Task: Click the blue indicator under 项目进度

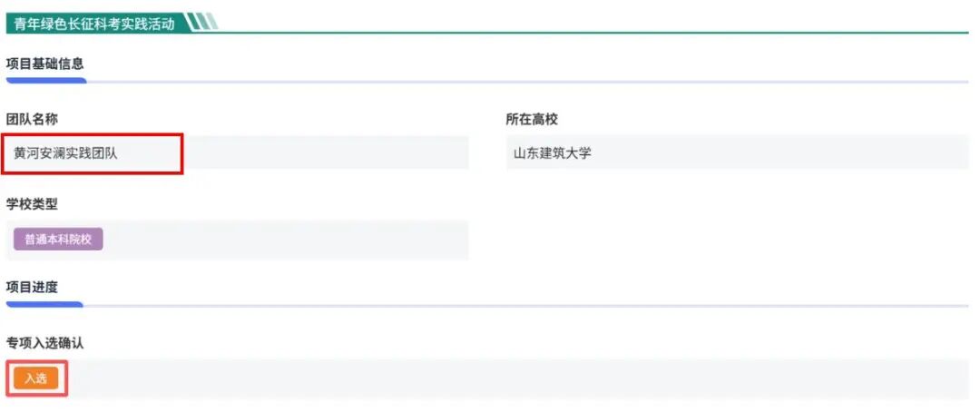Action: click(x=44, y=305)
